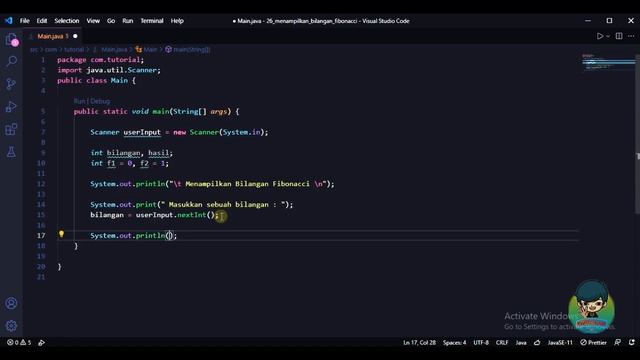Image resolution: width=640 pixels, height=360 pixels.
Task: Open the editor More Actions ellipsis
Action: tap(631, 36)
